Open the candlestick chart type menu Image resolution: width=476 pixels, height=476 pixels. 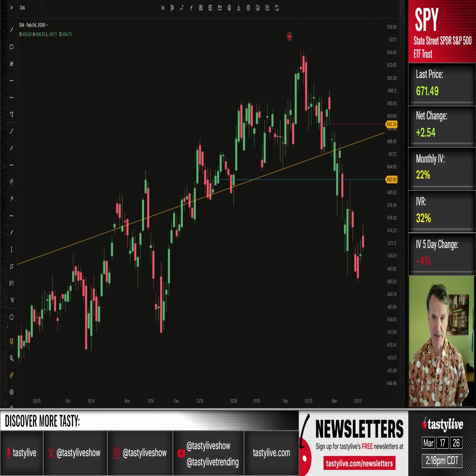point(172,8)
